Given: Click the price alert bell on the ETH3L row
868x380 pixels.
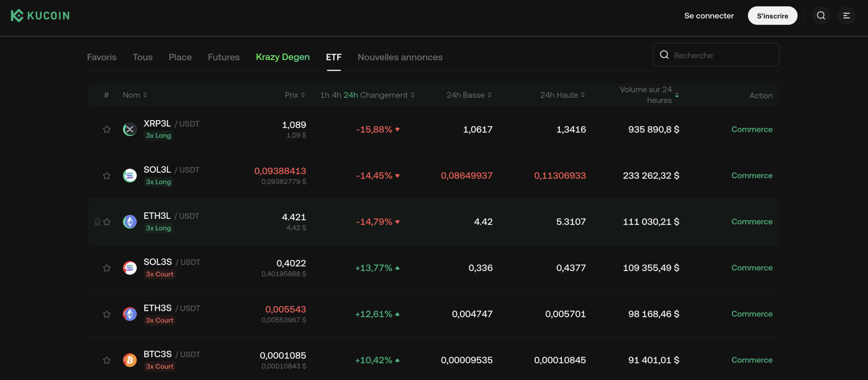Looking at the screenshot, I should click(x=97, y=221).
